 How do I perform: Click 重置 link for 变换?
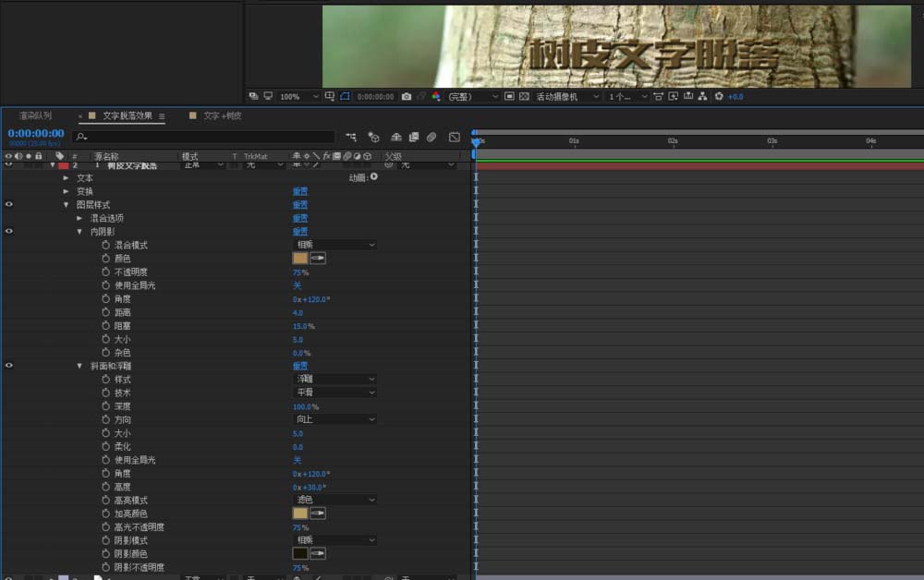click(x=300, y=191)
